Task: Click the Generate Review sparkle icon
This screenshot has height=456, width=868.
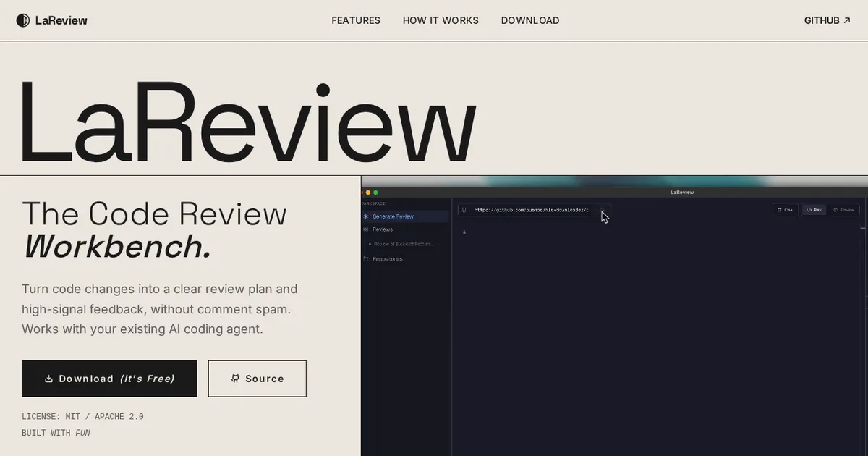Action: tap(366, 216)
